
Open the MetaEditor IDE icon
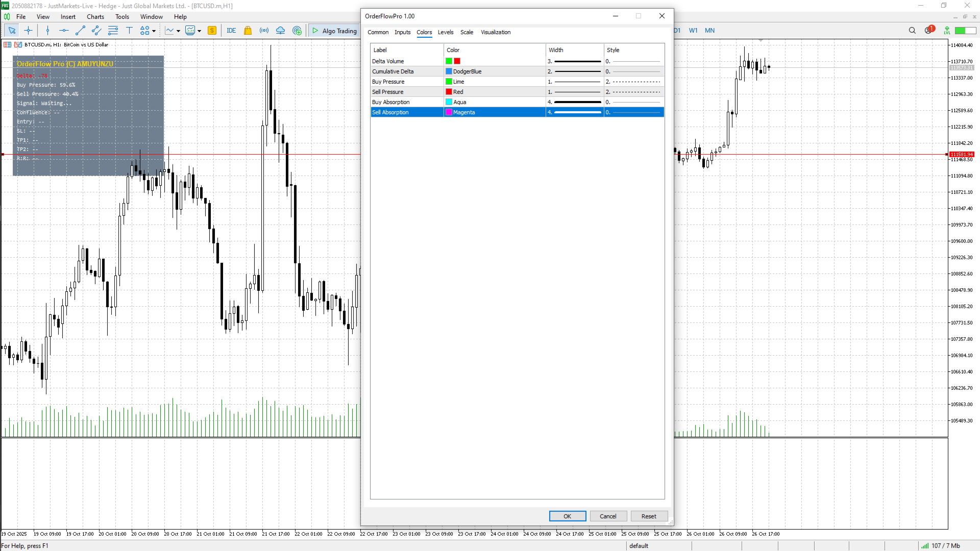[231, 31]
